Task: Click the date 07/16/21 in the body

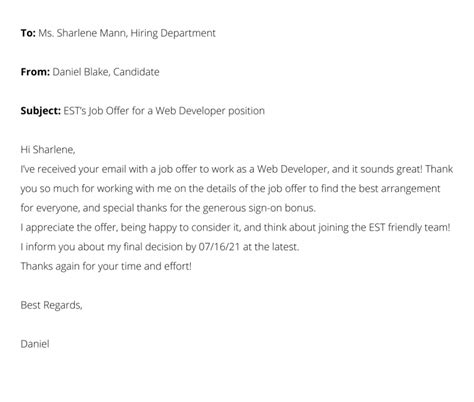Action: (219, 247)
